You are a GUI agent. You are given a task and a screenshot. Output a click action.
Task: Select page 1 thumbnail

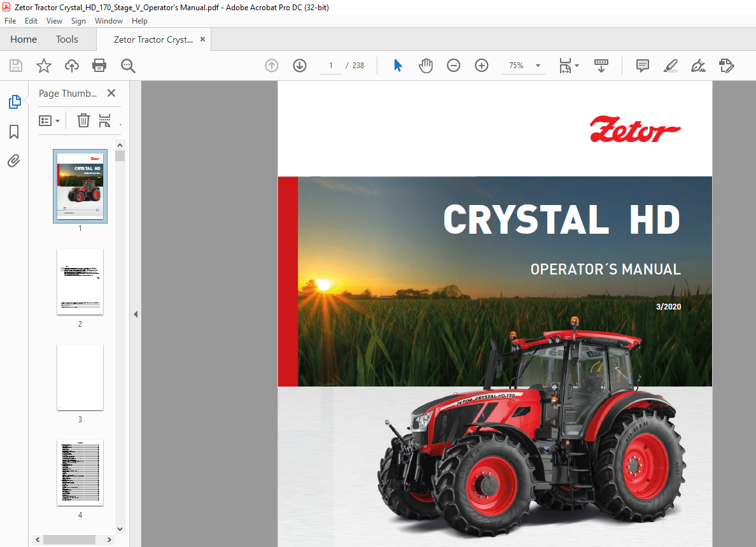80,186
